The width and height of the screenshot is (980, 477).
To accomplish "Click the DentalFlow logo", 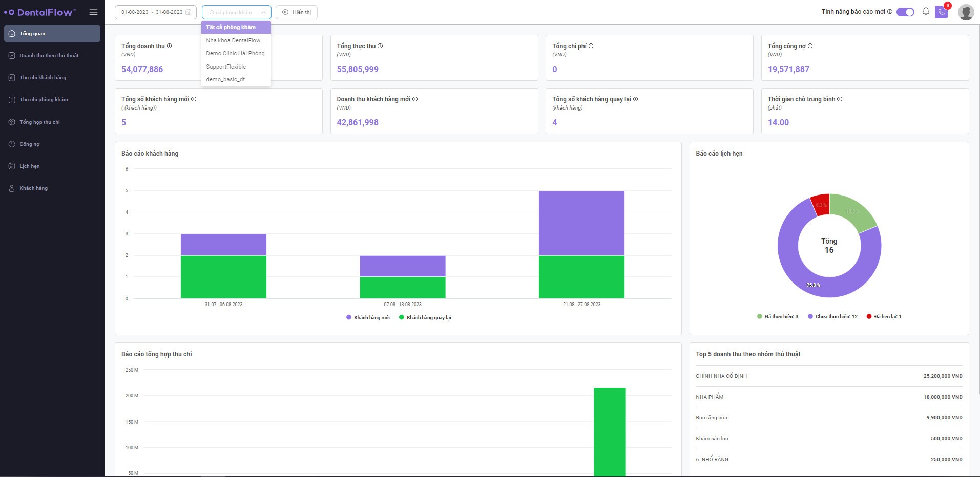I will click(x=40, y=12).
